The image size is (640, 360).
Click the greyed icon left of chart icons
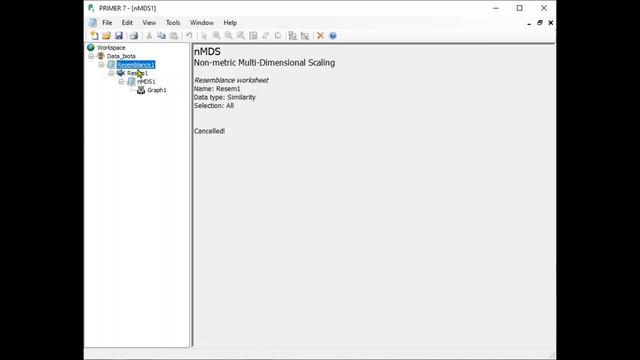point(278,36)
